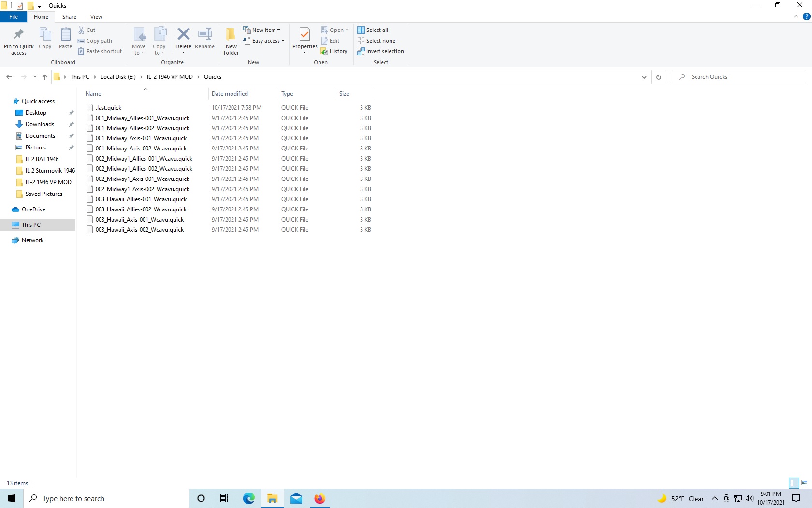This screenshot has height=508, width=812.
Task: Open the New item dropdown
Action: [x=261, y=30]
